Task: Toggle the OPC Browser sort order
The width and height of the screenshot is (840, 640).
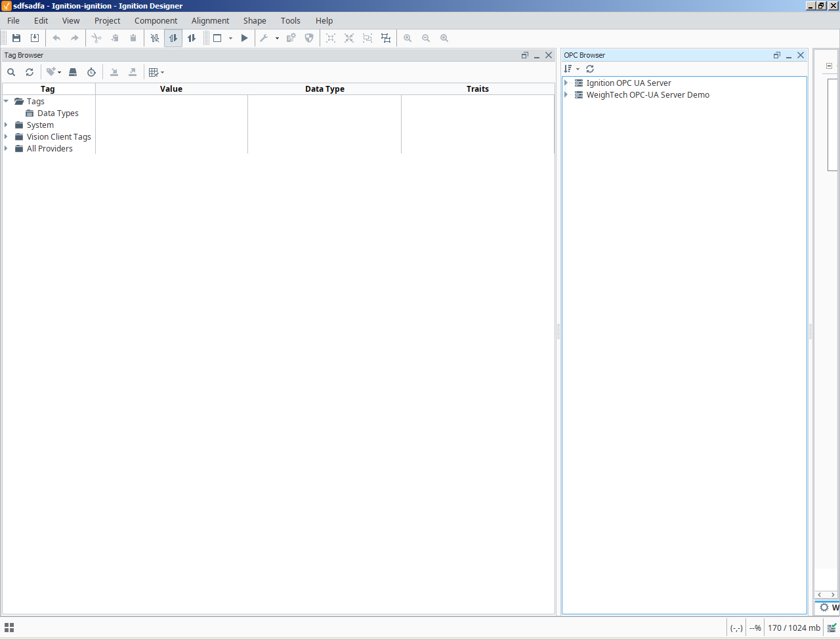Action: (570, 69)
